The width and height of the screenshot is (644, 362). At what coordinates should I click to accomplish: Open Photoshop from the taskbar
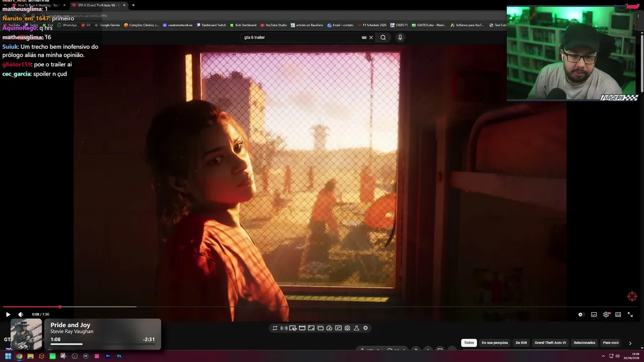[119, 356]
